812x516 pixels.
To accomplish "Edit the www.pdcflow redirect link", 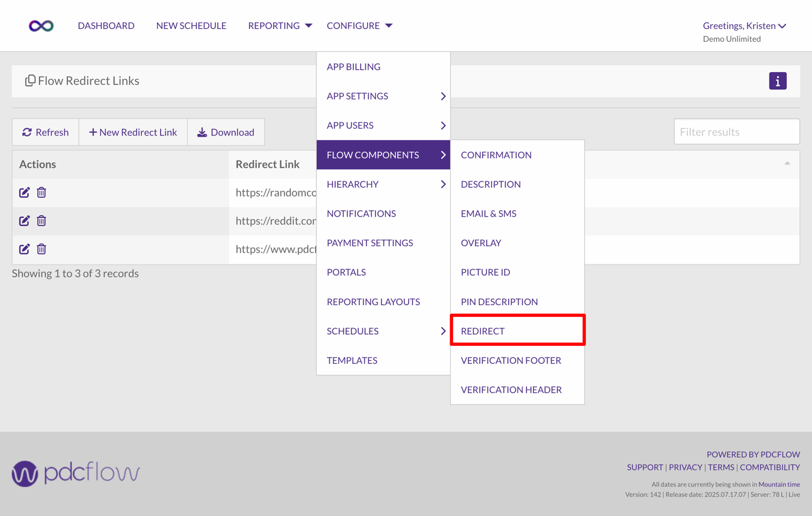I will click(24, 249).
